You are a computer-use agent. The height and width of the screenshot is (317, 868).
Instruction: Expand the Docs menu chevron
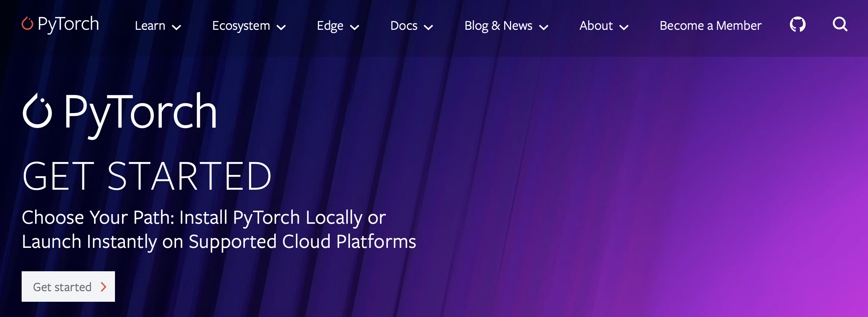[428, 27]
